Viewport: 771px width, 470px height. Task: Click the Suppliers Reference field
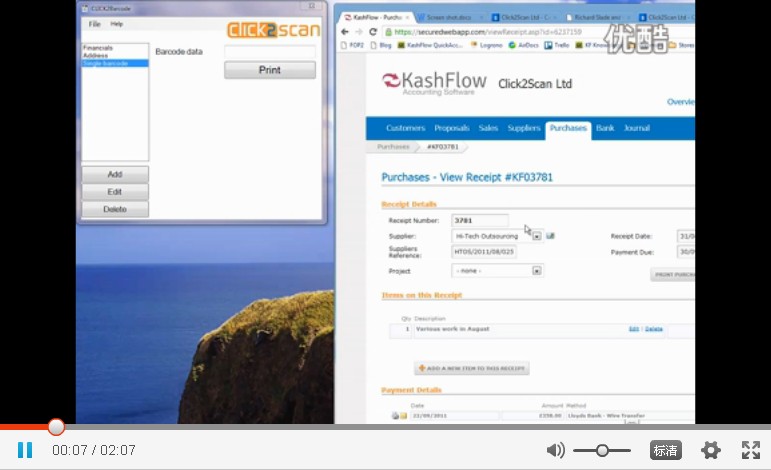[484, 252]
